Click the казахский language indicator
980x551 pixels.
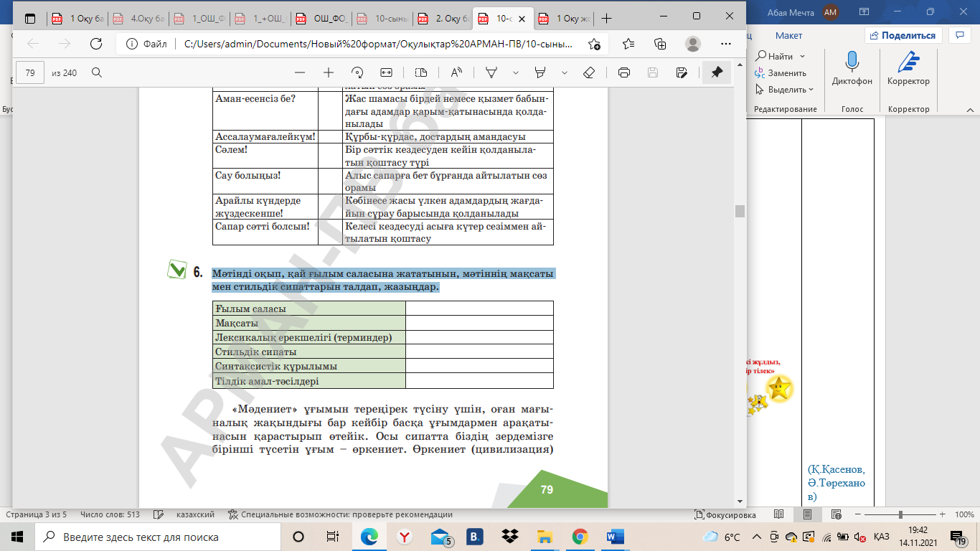195,514
